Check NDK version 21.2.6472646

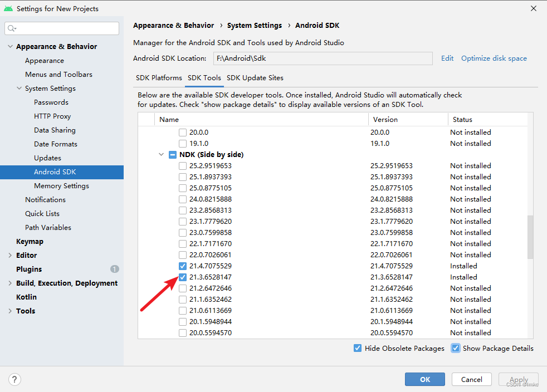coord(183,288)
